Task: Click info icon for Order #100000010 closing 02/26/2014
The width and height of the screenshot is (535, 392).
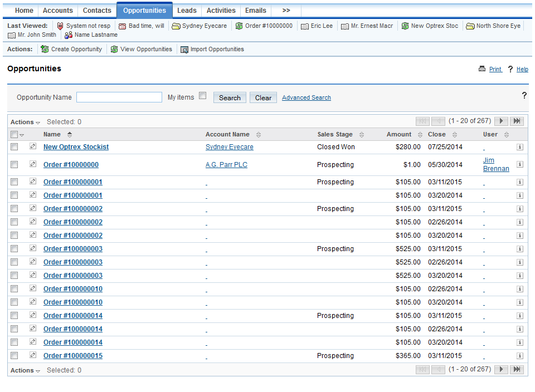Action: 519,289
